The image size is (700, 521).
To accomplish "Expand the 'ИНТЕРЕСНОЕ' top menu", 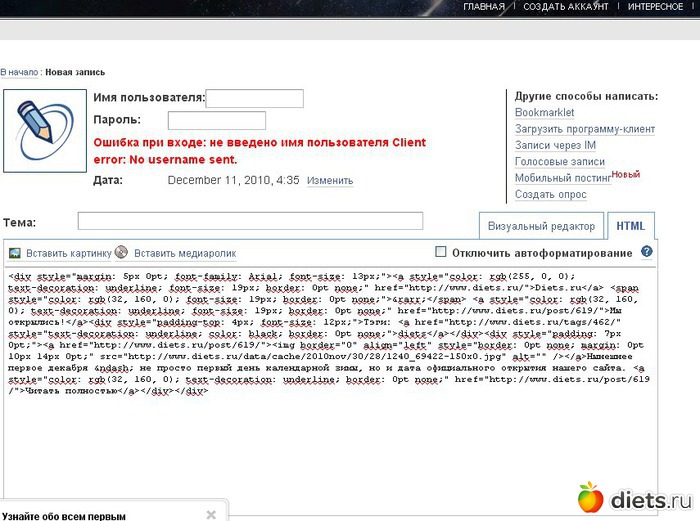I will (655, 7).
